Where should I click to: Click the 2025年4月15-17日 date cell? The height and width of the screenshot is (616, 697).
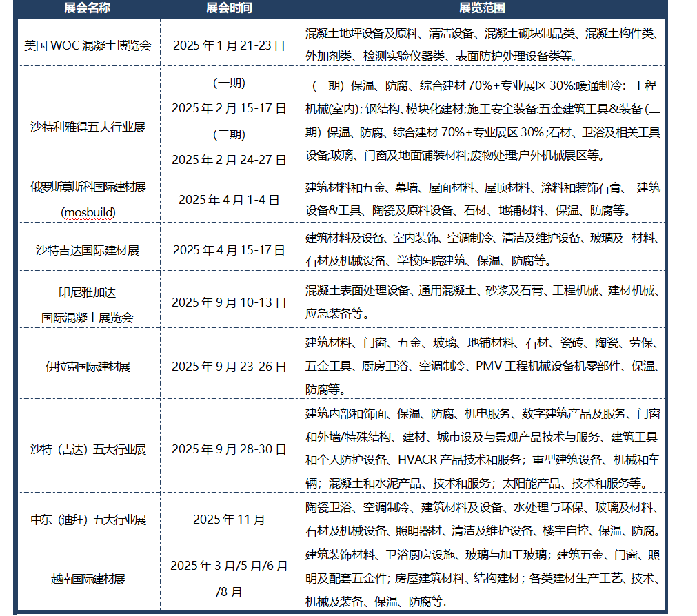229,249
